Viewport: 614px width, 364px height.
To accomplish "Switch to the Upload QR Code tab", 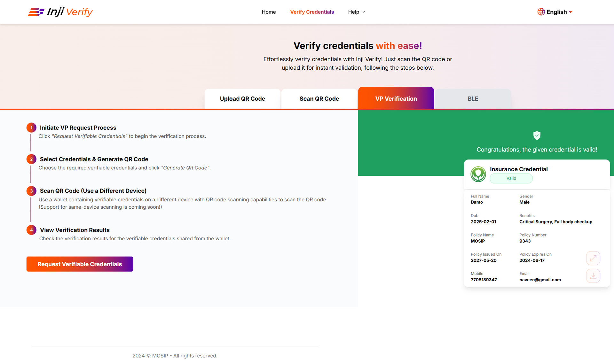I will click(x=242, y=99).
